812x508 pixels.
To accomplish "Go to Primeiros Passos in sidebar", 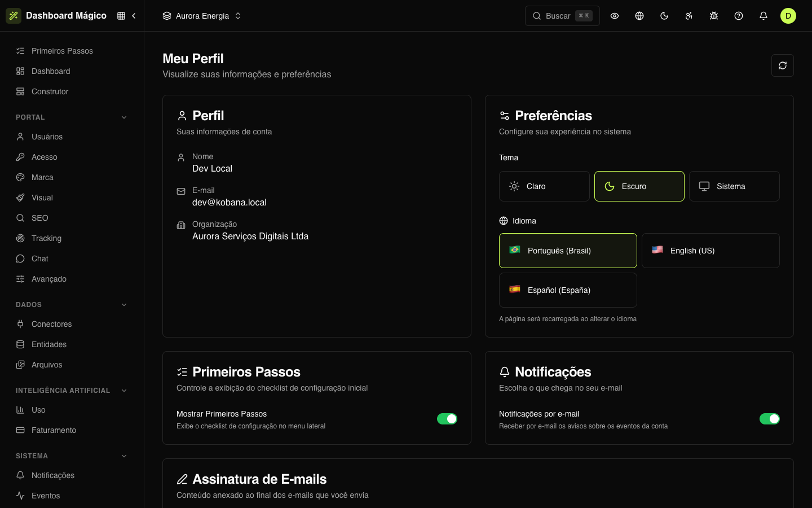I will pyautogui.click(x=72, y=51).
